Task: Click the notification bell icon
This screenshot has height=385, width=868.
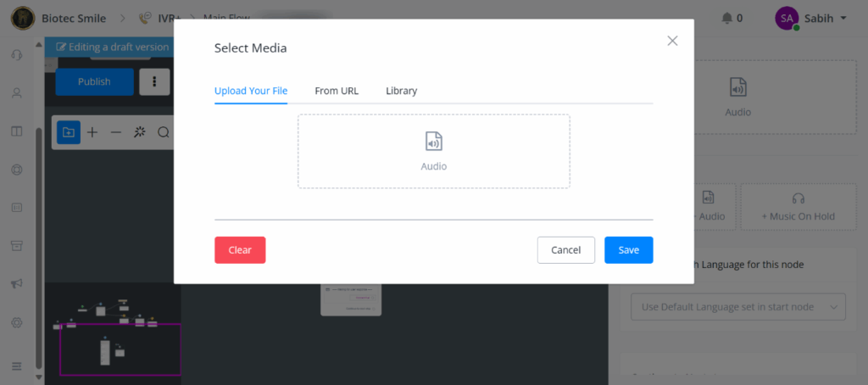Action: point(726,18)
